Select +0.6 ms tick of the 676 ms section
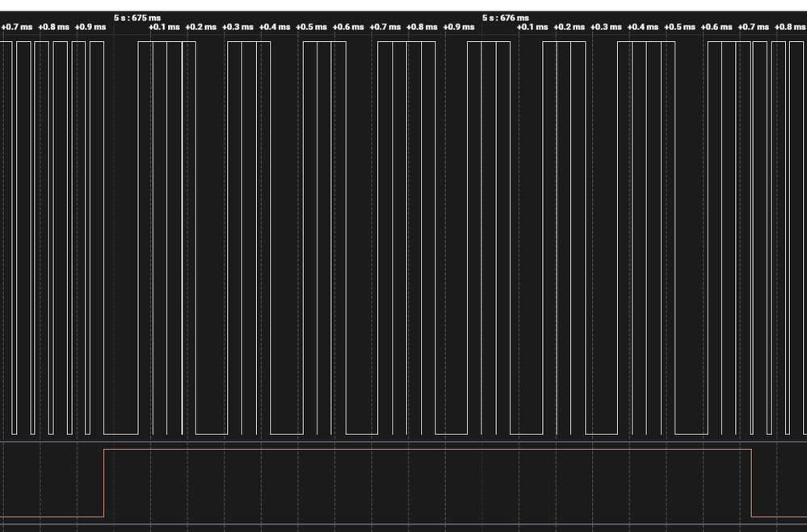The height and width of the screenshot is (532, 807). click(717, 27)
